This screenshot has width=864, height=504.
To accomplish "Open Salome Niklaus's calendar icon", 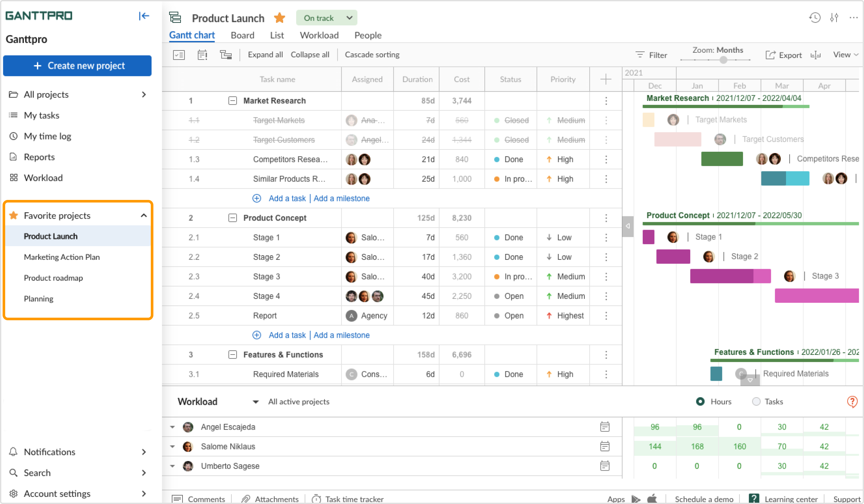I will click(605, 446).
